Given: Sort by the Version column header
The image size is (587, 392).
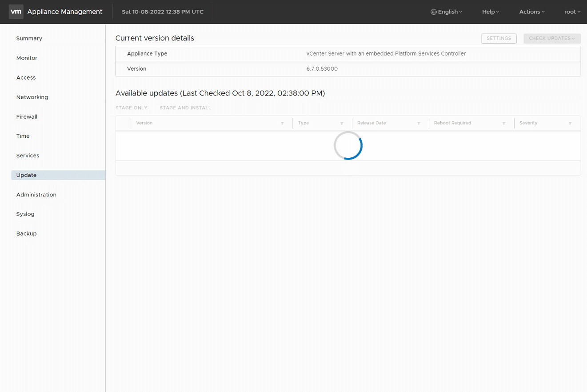Looking at the screenshot, I should point(144,123).
